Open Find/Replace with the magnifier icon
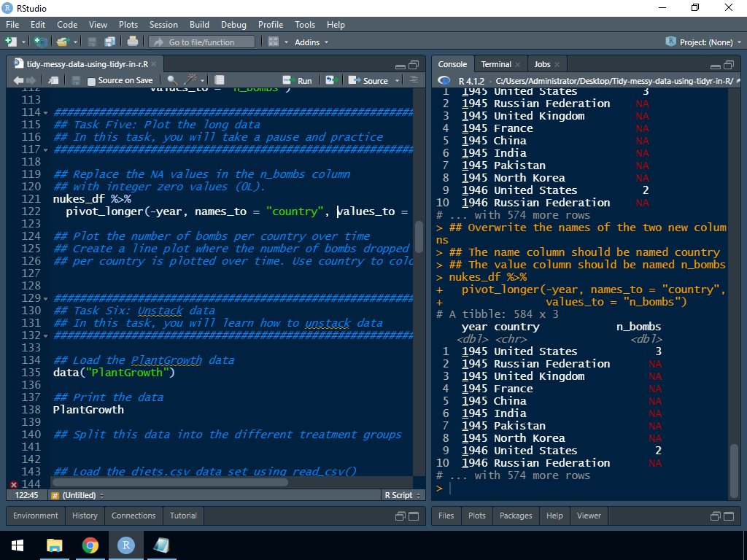The image size is (747, 560). tap(172, 80)
